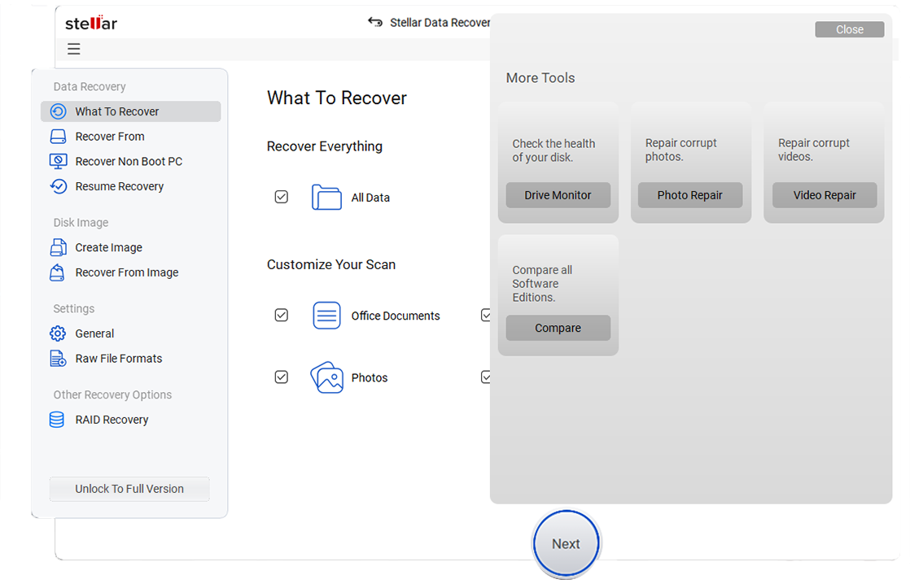Screen dimensions: 910x588
Task: Click the Compare editions button
Action: tap(558, 329)
